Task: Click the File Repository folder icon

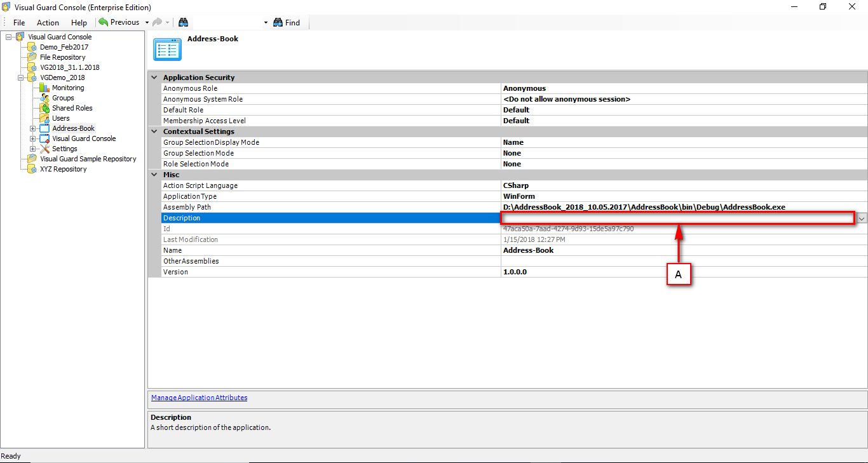Action: [x=32, y=57]
